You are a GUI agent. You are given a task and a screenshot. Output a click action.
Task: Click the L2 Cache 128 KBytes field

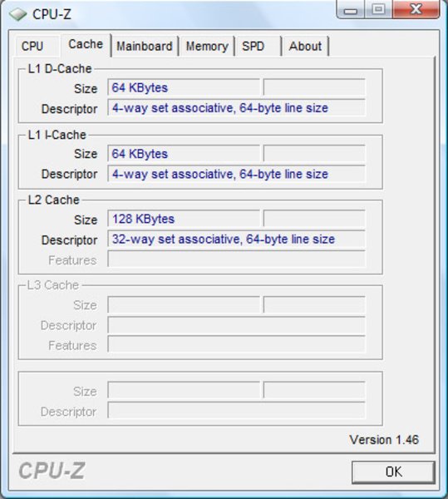pyautogui.click(x=184, y=219)
